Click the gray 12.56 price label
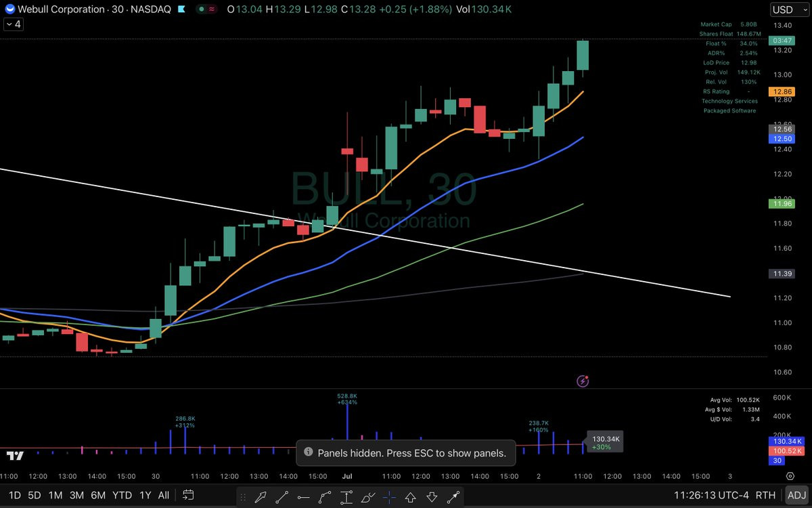This screenshot has width=812, height=508. [780, 129]
